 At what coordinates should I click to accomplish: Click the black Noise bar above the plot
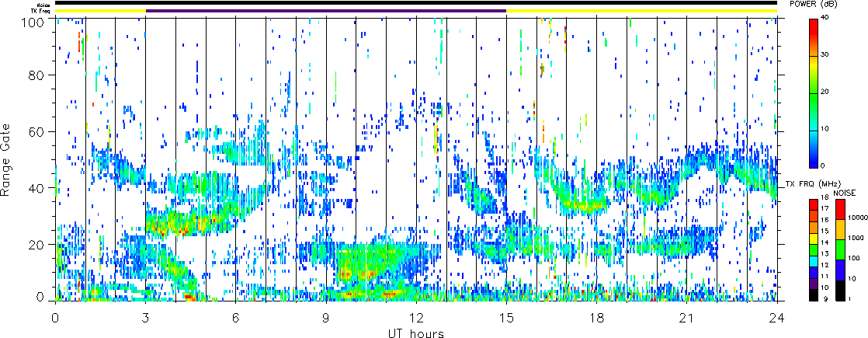tap(416, 3)
